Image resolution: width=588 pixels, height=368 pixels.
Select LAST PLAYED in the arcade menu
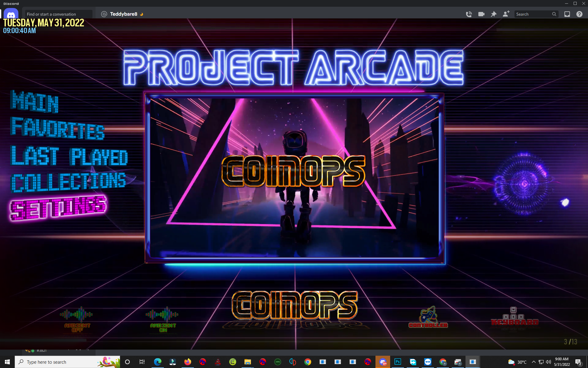tap(69, 156)
